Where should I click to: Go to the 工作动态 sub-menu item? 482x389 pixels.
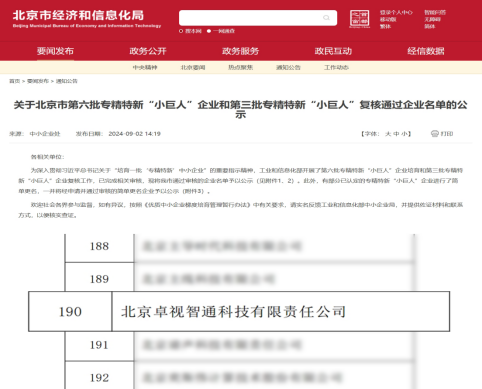coord(336,67)
